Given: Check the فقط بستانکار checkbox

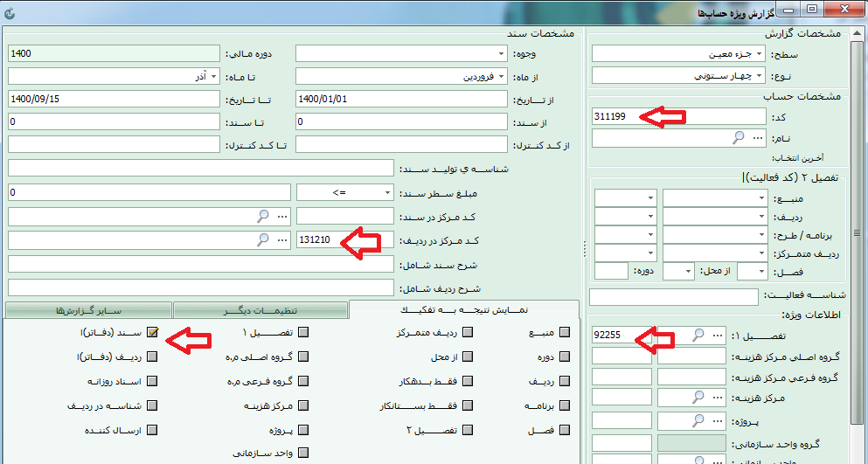Looking at the screenshot, I should pos(468,405).
